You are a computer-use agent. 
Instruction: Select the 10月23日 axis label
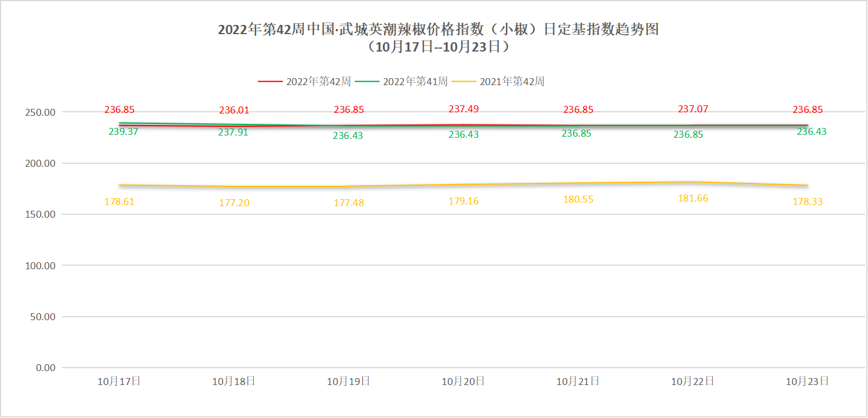pos(807,382)
